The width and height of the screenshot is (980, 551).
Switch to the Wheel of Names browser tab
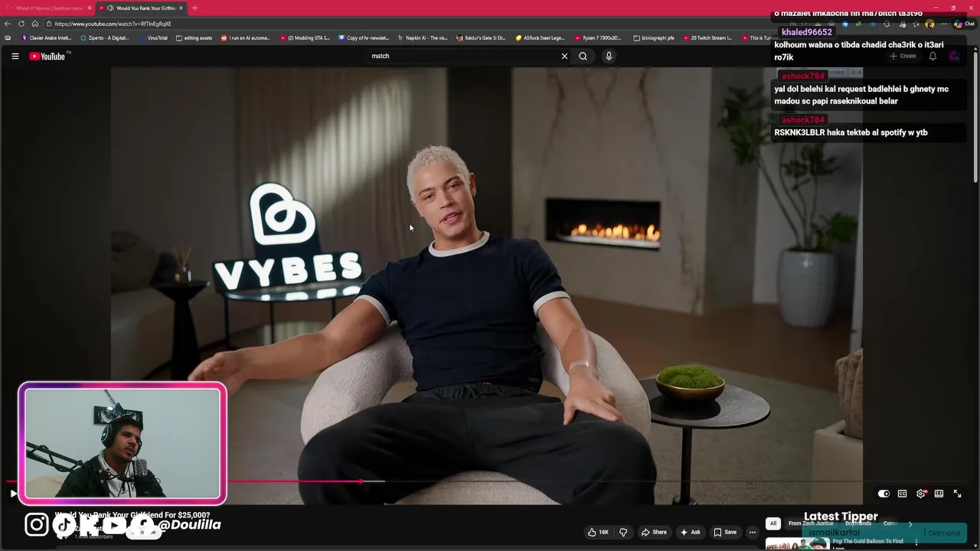(x=49, y=8)
